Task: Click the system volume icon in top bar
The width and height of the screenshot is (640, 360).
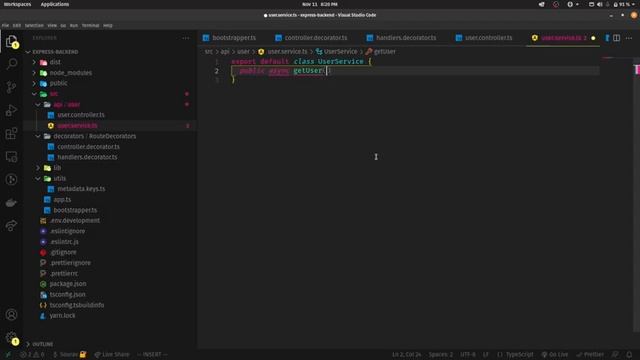Action: click(600, 4)
